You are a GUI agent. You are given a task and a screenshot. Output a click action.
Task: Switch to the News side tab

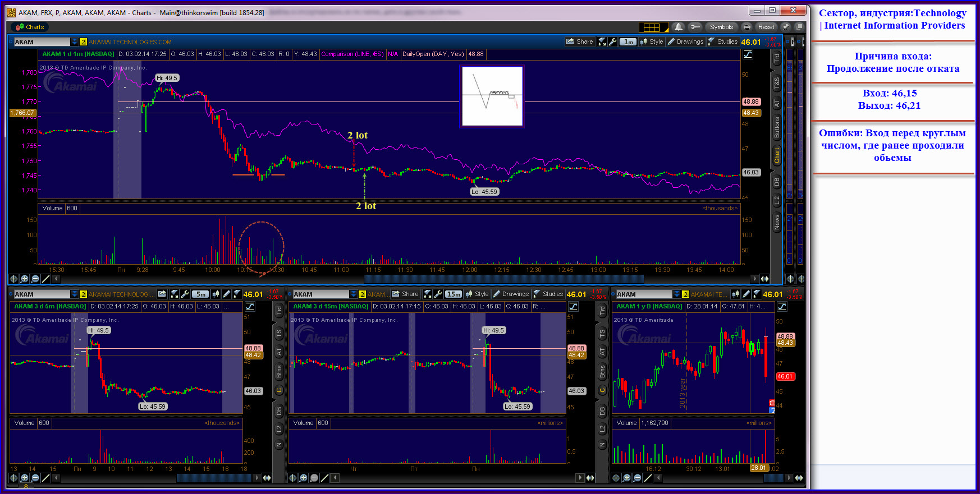click(777, 223)
